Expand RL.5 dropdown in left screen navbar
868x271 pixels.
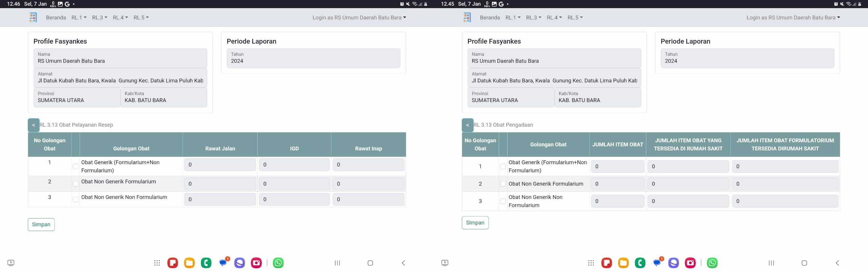141,18
